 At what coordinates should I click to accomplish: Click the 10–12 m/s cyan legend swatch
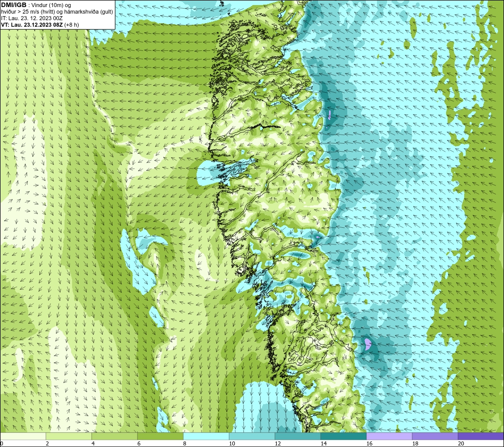(251, 436)
